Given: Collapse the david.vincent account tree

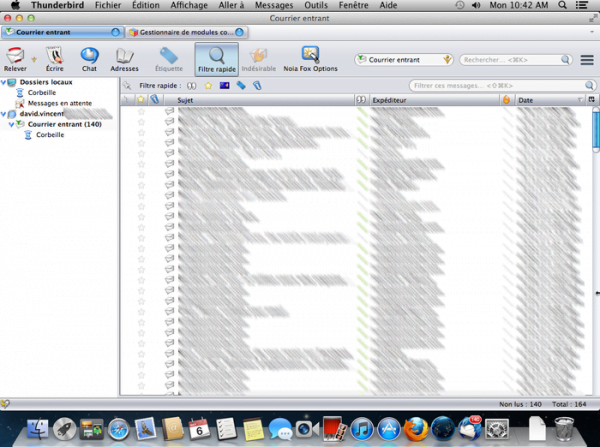Looking at the screenshot, I should [x=4, y=115].
